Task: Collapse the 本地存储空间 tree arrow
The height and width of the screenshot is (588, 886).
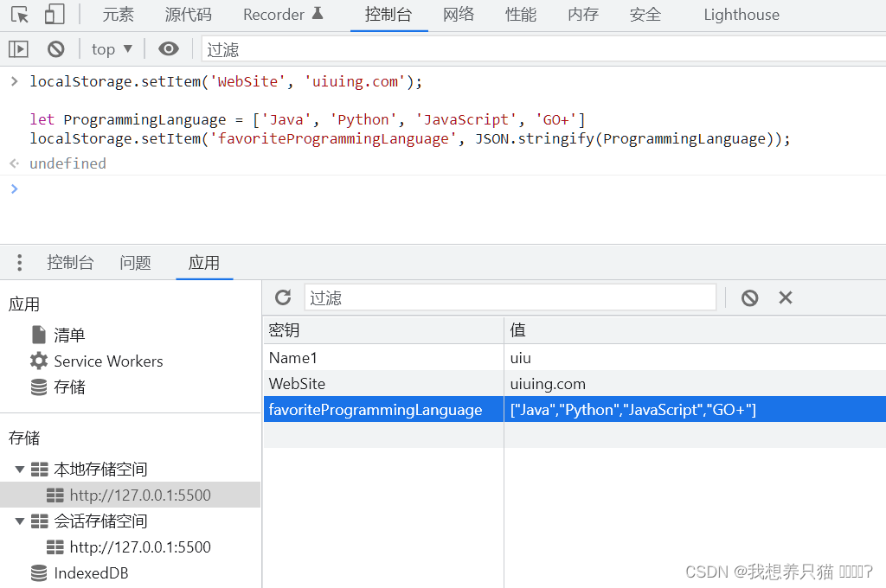Action: (x=20, y=469)
